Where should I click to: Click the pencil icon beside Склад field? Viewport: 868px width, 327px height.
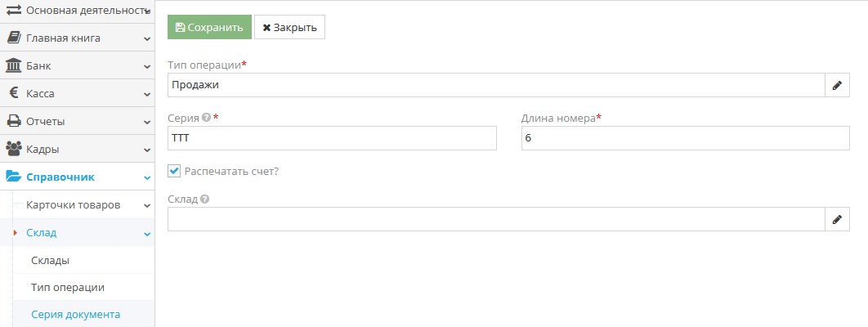coord(838,219)
